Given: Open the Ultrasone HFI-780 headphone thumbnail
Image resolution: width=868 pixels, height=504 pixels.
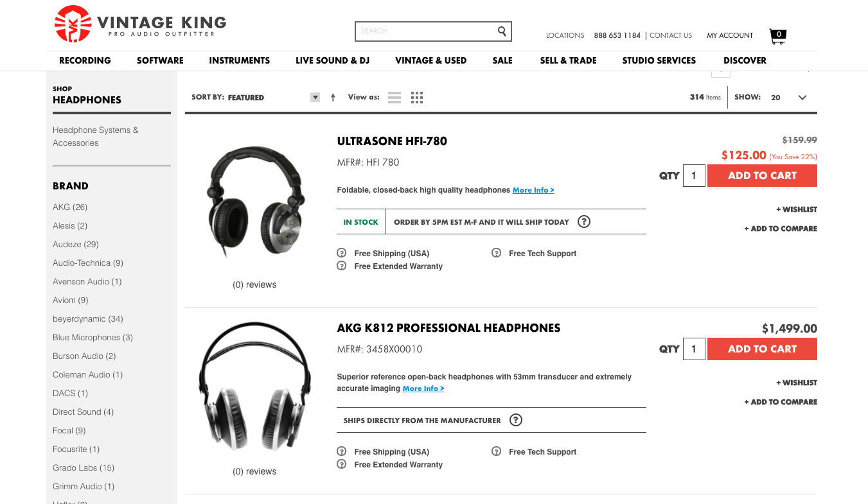Looking at the screenshot, I should point(254,202).
